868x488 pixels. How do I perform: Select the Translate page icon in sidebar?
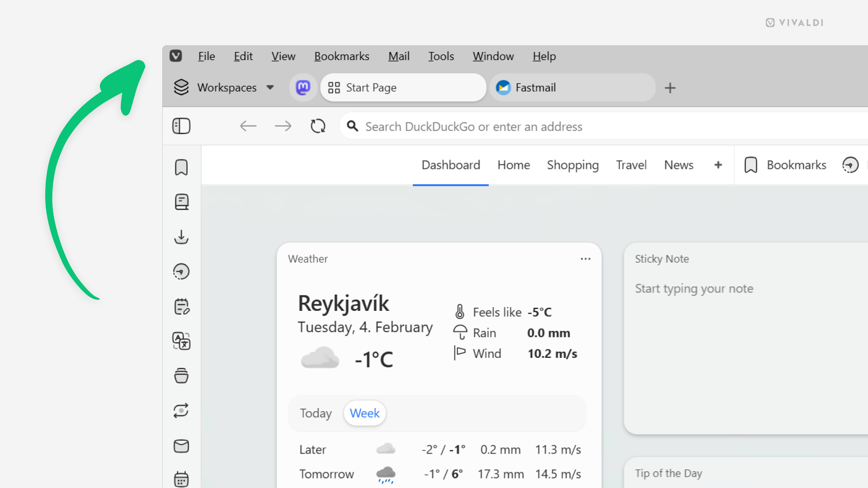pyautogui.click(x=181, y=342)
